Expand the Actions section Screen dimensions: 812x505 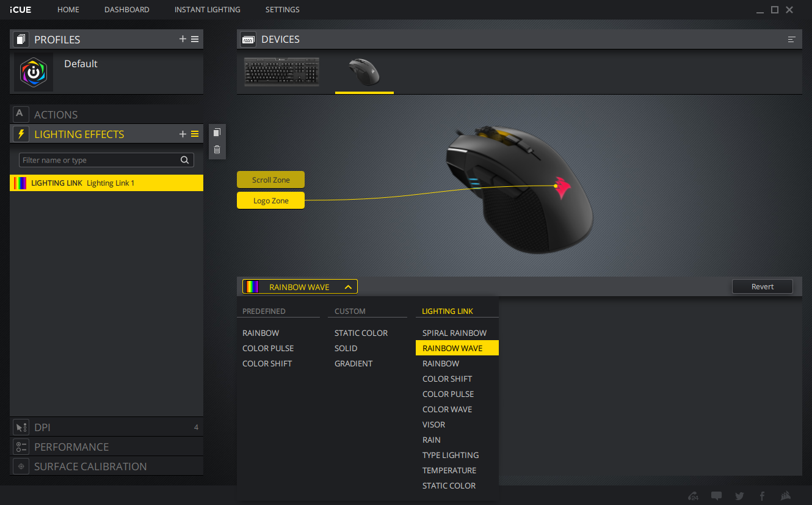[x=107, y=114]
